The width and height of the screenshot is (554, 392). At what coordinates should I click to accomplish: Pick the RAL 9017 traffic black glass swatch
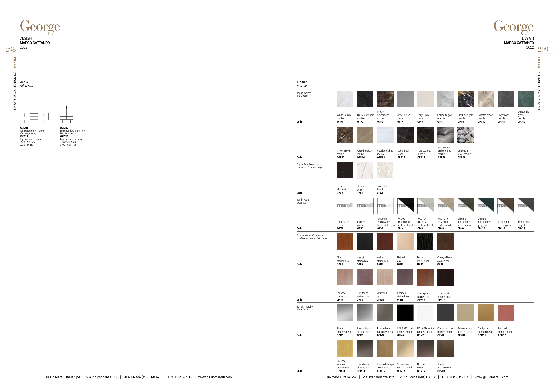coord(405,206)
